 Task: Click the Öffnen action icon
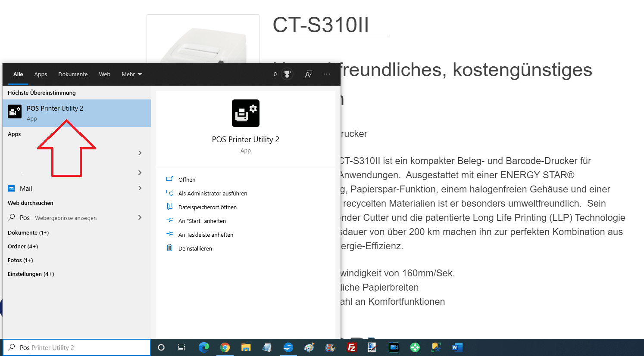point(170,179)
